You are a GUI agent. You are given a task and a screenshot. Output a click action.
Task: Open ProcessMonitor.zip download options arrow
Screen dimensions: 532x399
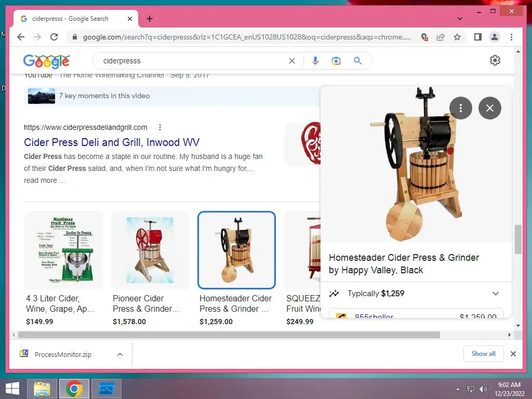click(120, 354)
